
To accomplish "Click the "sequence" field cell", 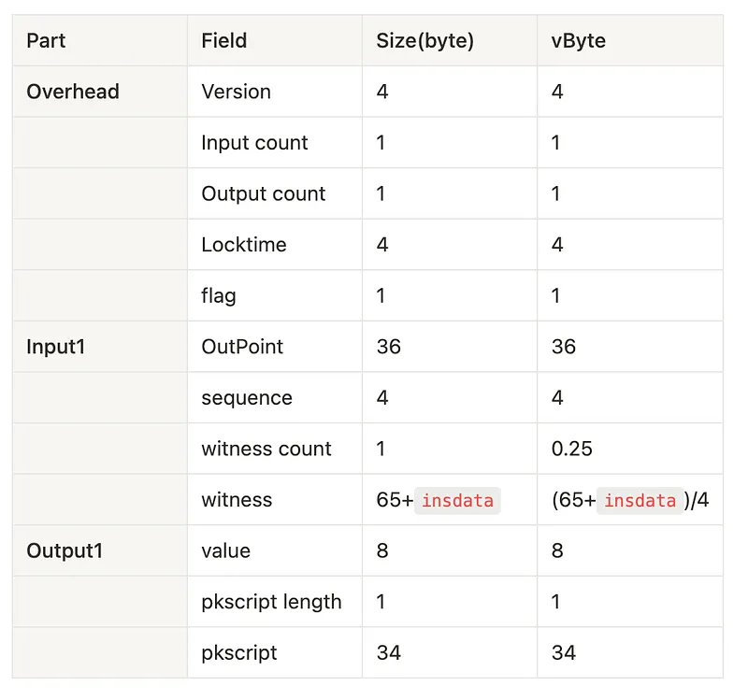I will point(247,398).
